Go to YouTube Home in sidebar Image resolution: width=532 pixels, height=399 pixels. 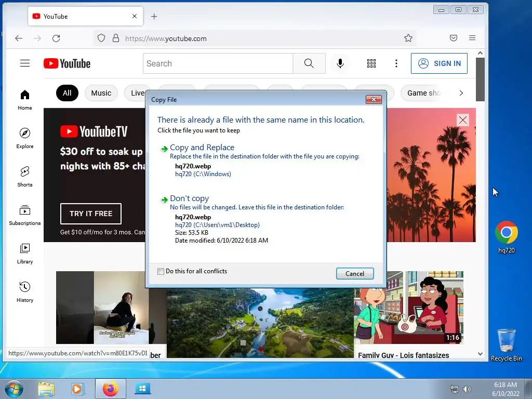[25, 100]
